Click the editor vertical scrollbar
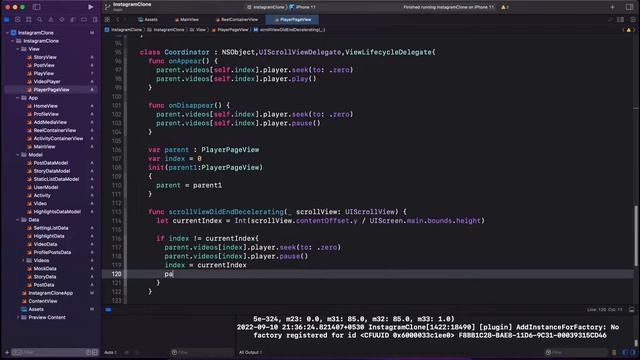The height and width of the screenshot is (360, 640). 636,236
